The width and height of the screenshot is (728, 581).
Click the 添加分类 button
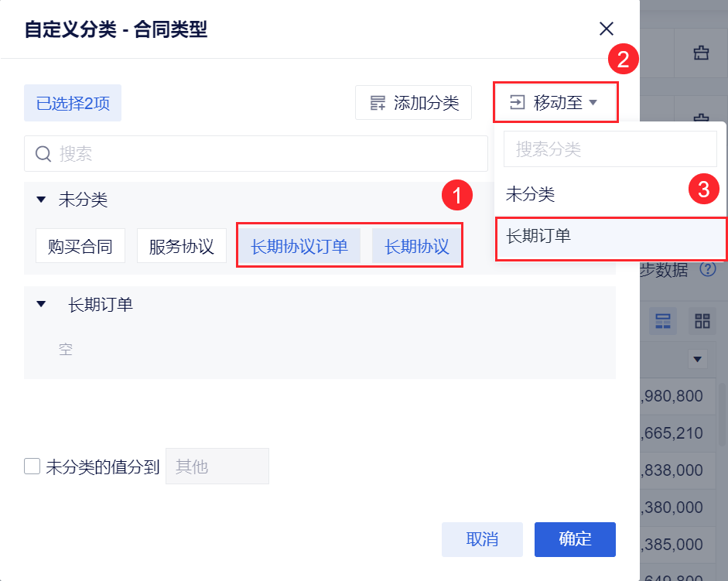414,103
